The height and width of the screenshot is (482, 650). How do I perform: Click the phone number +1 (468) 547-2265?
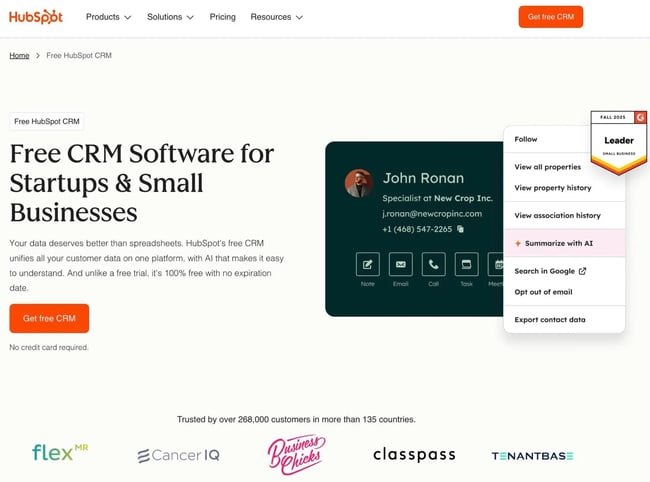pos(417,229)
